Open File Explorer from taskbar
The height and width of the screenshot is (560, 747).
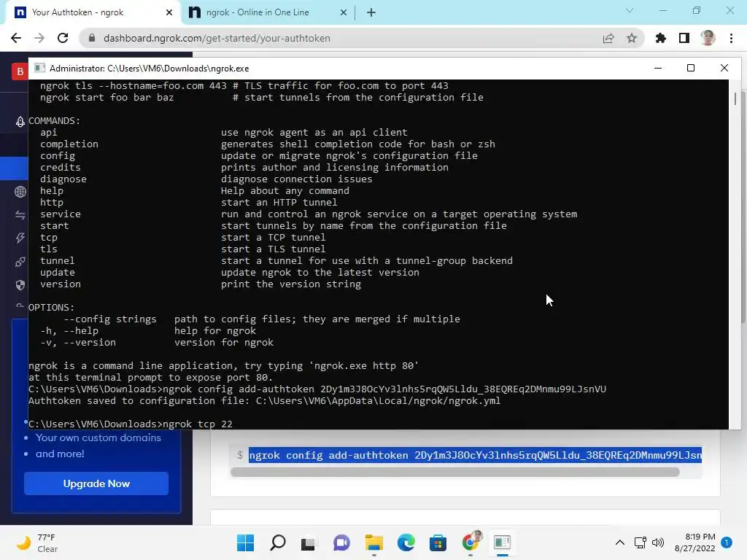coord(374,542)
